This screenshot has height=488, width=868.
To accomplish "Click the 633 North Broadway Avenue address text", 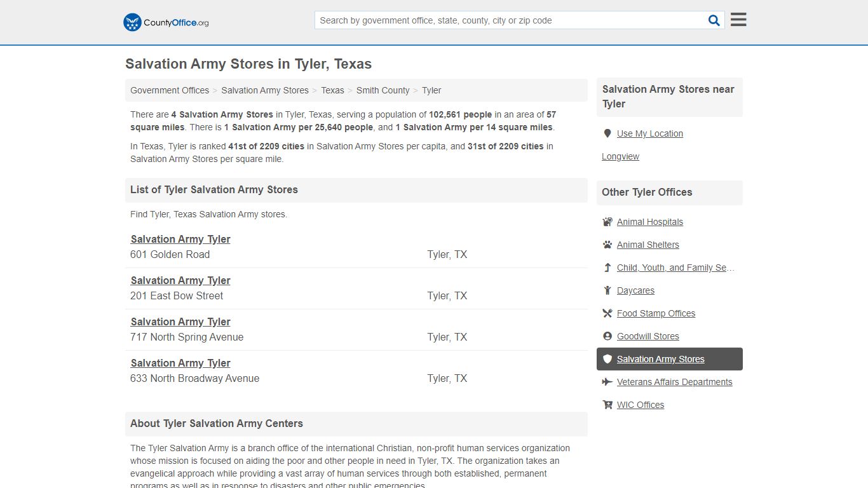I will point(195,378).
